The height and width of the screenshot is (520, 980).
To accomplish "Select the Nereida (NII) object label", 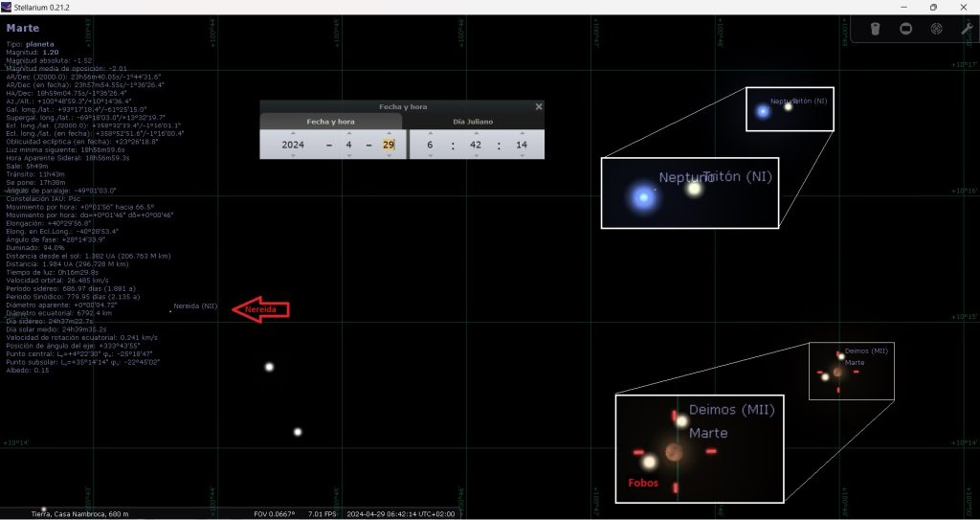I will click(x=195, y=306).
